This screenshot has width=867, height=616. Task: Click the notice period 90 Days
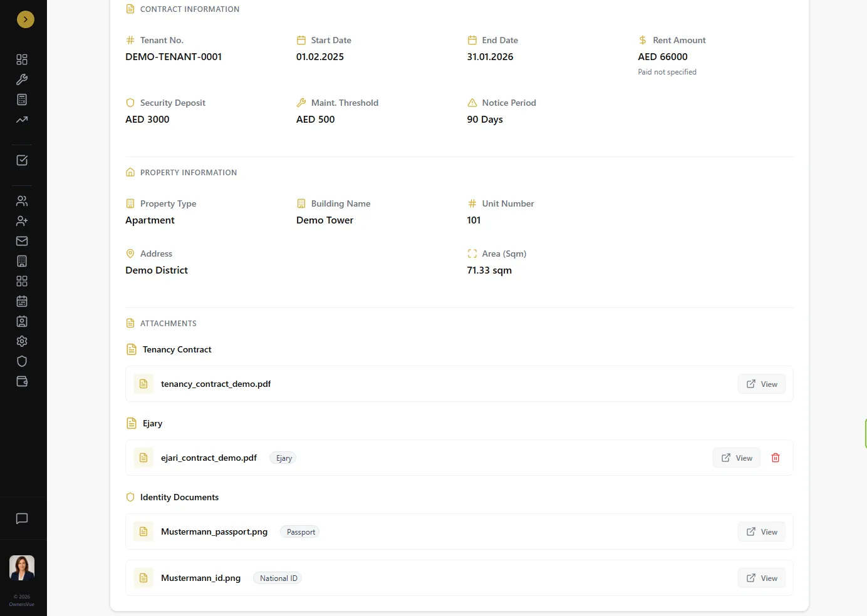pyautogui.click(x=485, y=119)
